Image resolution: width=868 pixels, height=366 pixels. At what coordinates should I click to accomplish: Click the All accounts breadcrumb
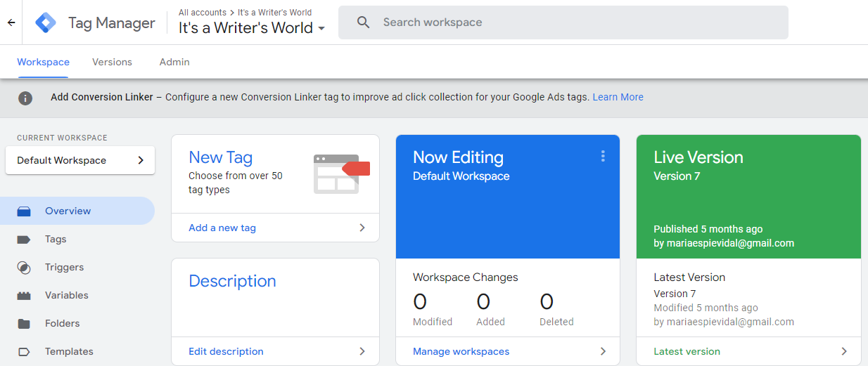pos(203,12)
